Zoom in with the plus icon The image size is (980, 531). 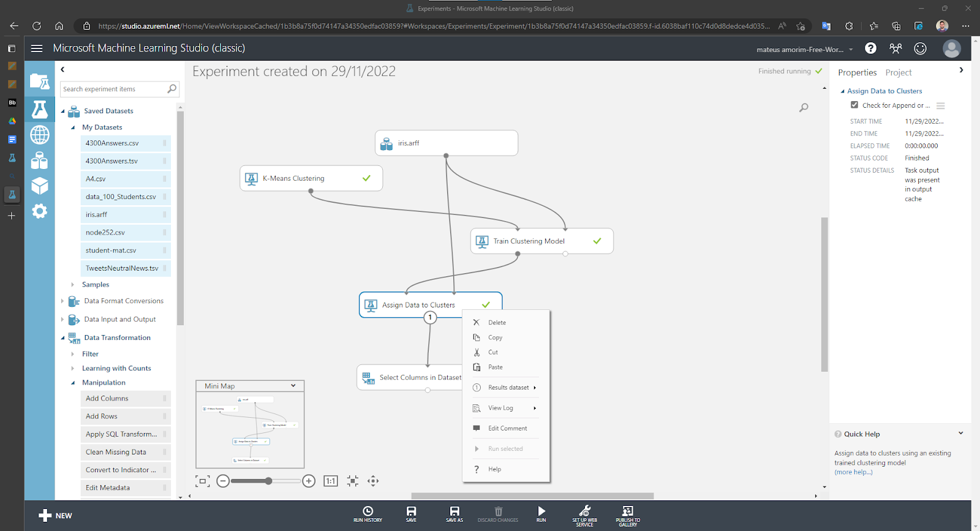tap(309, 481)
